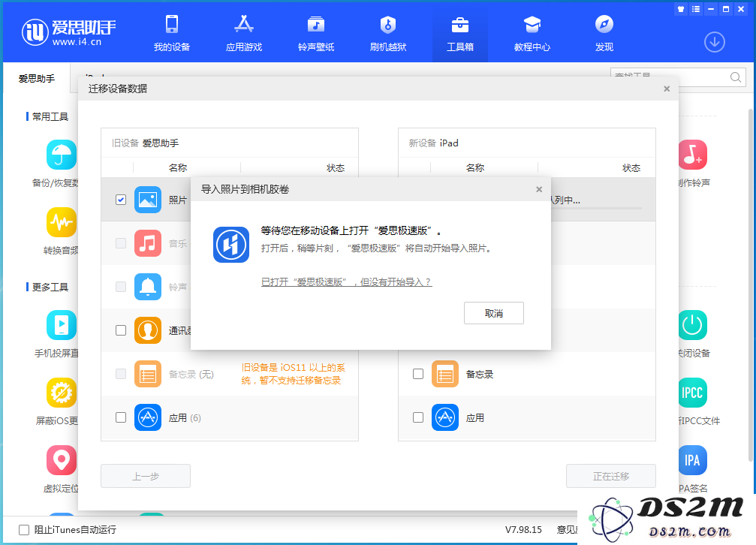Click 爱思极速版 app icon in dialog
The width and height of the screenshot is (756, 545).
231,245
